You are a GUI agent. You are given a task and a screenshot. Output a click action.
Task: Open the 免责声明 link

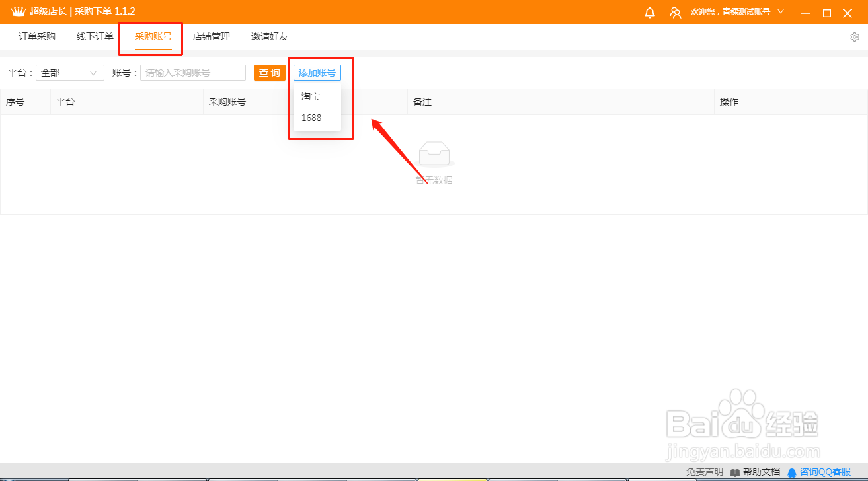point(705,472)
